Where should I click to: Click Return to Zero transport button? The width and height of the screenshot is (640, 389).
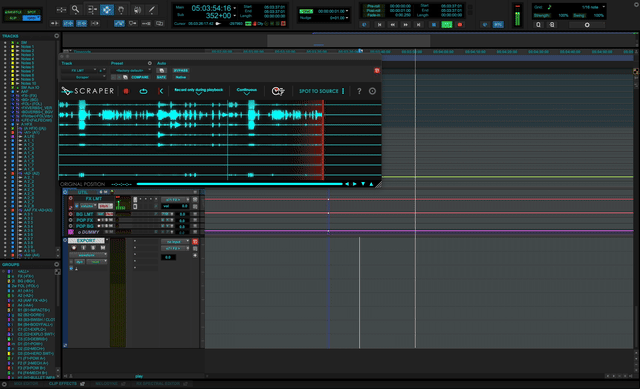380,24
